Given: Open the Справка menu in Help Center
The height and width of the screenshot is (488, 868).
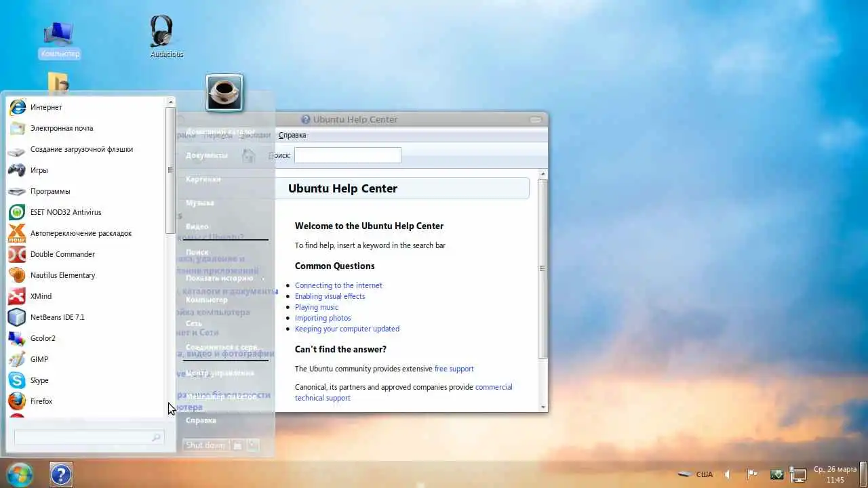Looking at the screenshot, I should tap(292, 135).
